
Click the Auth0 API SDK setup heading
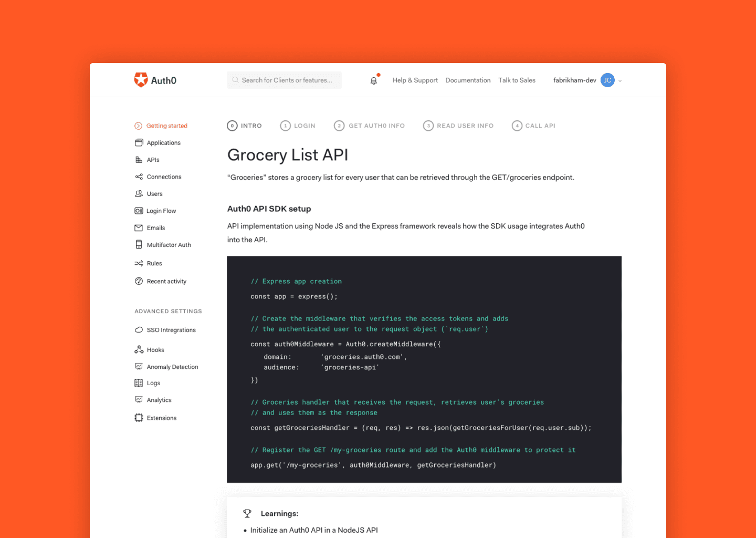(269, 209)
